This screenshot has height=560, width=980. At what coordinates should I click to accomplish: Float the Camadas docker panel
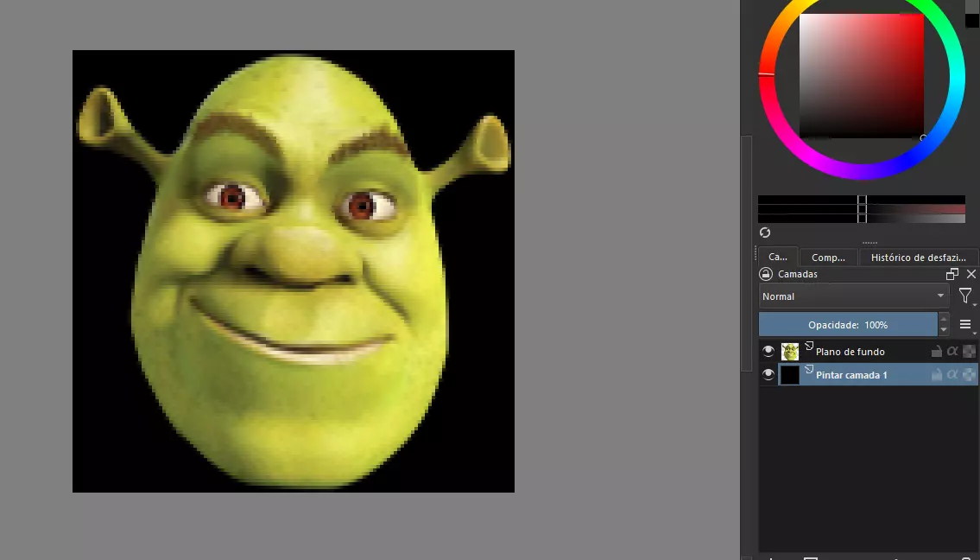coord(952,274)
